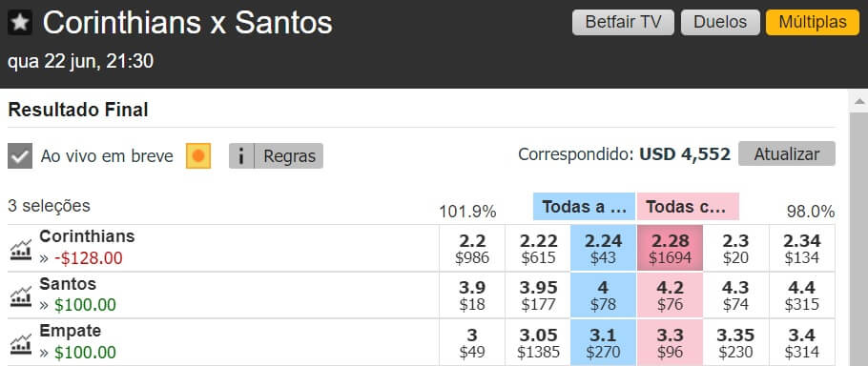Image resolution: width=868 pixels, height=366 pixels.
Task: Select Corinthians back odds 2.24
Action: point(604,248)
